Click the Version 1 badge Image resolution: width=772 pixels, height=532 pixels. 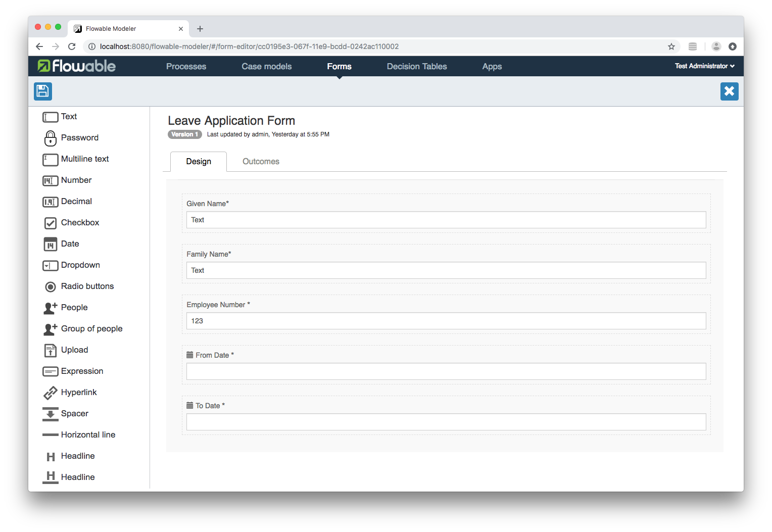(x=185, y=134)
